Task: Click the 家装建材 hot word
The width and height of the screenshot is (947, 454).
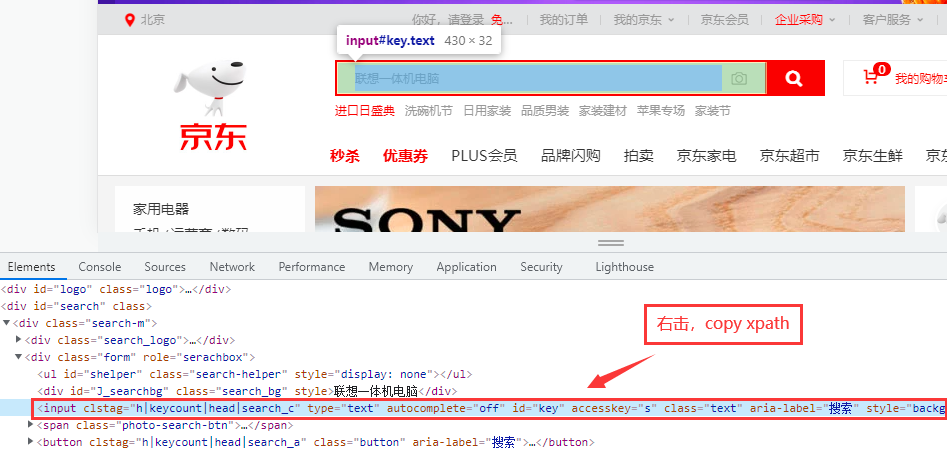Action: pyautogui.click(x=603, y=111)
